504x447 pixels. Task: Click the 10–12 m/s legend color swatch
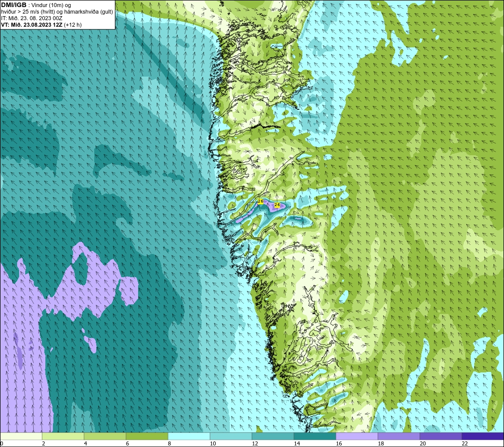[x=231, y=436]
